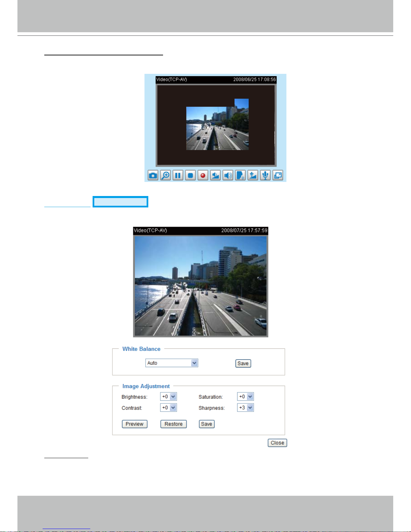Click the White Balance section heading
The image size is (411, 532).
pyautogui.click(x=141, y=349)
